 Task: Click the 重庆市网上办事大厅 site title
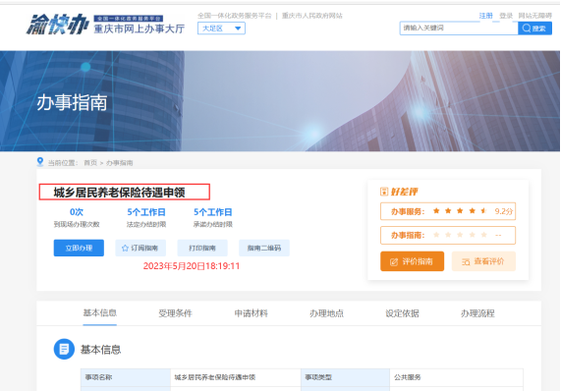(x=140, y=28)
